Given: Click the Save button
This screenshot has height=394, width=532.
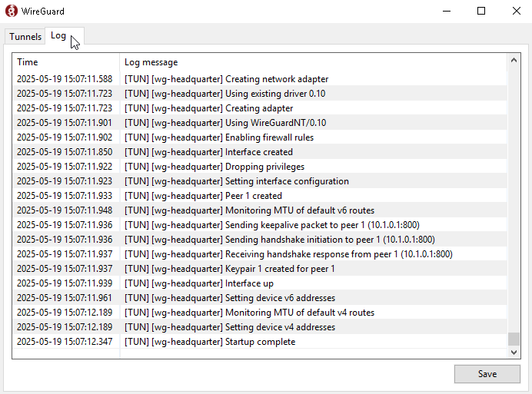Looking at the screenshot, I should 487,374.
